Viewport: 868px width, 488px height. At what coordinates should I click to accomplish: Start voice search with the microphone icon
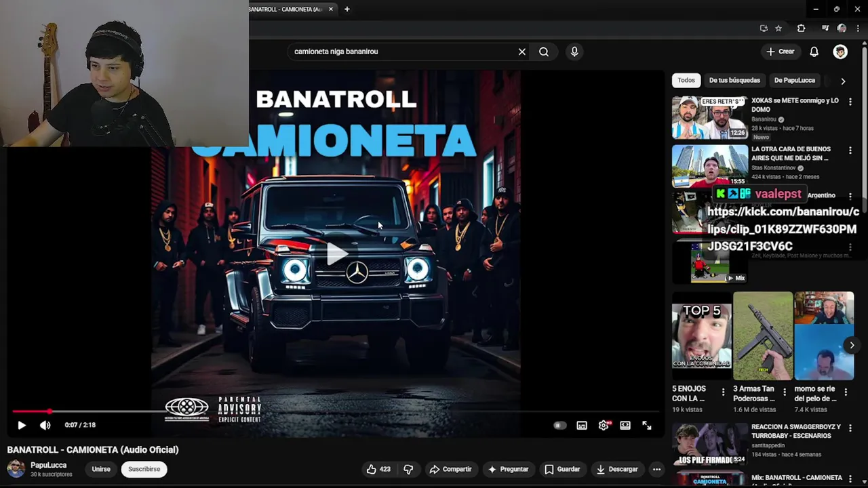574,52
